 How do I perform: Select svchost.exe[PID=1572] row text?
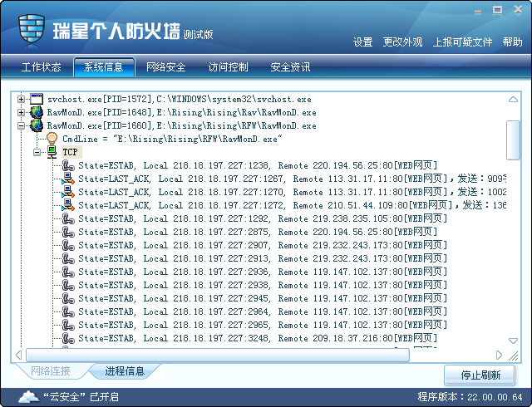coord(180,99)
